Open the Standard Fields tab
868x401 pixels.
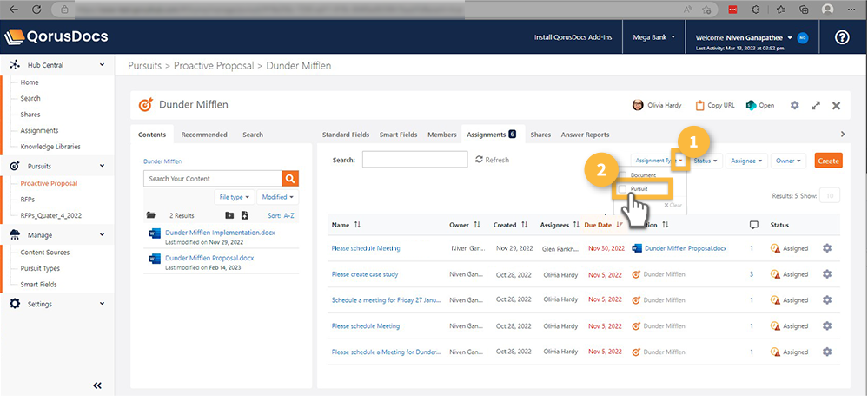pos(346,135)
